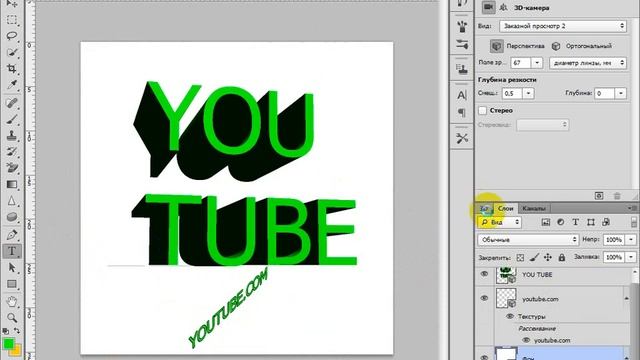Switch to the Каналы tab

(x=534, y=209)
